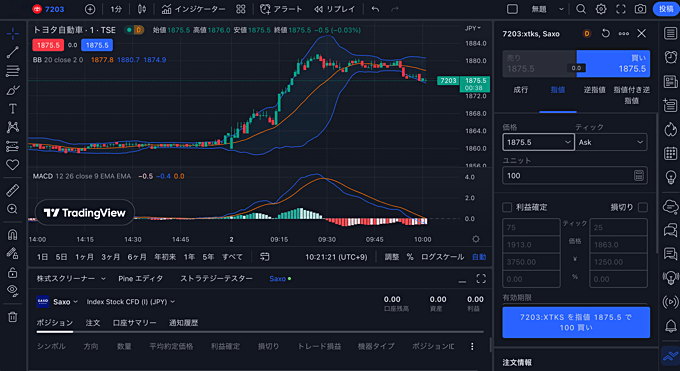
Task: Click the red 1875.5 sell price button
Action: [48, 45]
